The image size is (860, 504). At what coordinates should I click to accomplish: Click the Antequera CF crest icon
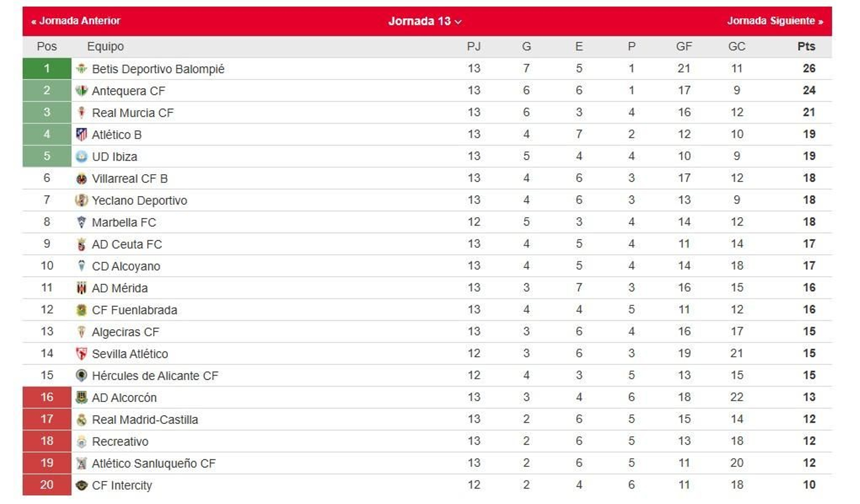point(81,91)
